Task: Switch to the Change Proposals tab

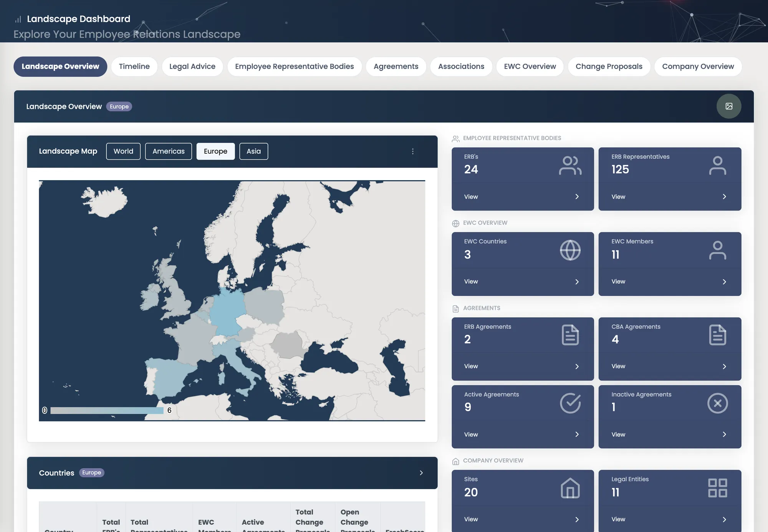Action: tap(609, 66)
